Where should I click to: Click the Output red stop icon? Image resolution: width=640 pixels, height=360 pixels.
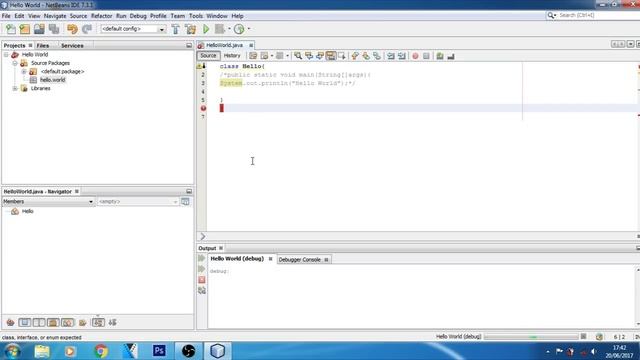pos(202,280)
